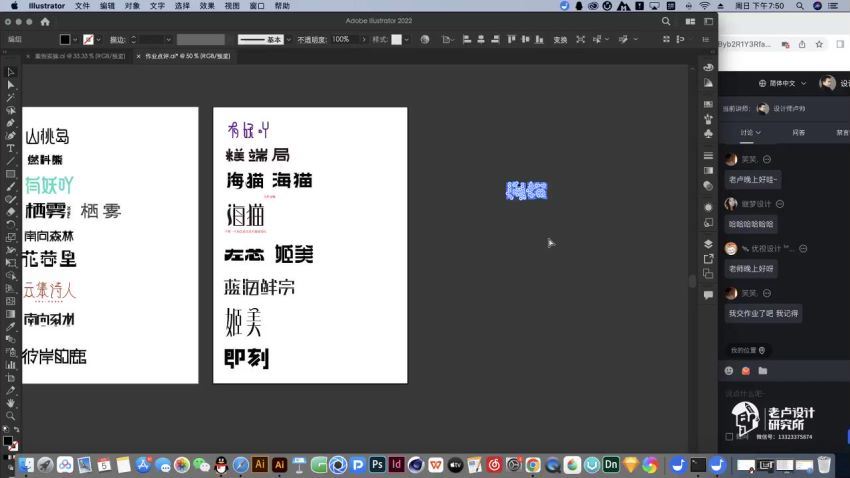Open the Comments panel speech bubble icon
Viewport: 850px width, 478px height.
[708, 295]
